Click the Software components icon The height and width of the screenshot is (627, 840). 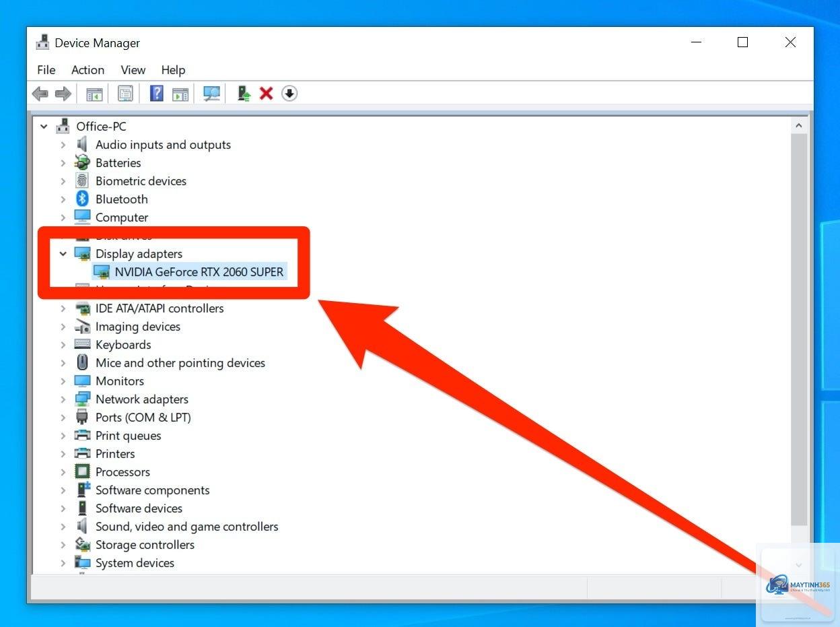coord(82,490)
